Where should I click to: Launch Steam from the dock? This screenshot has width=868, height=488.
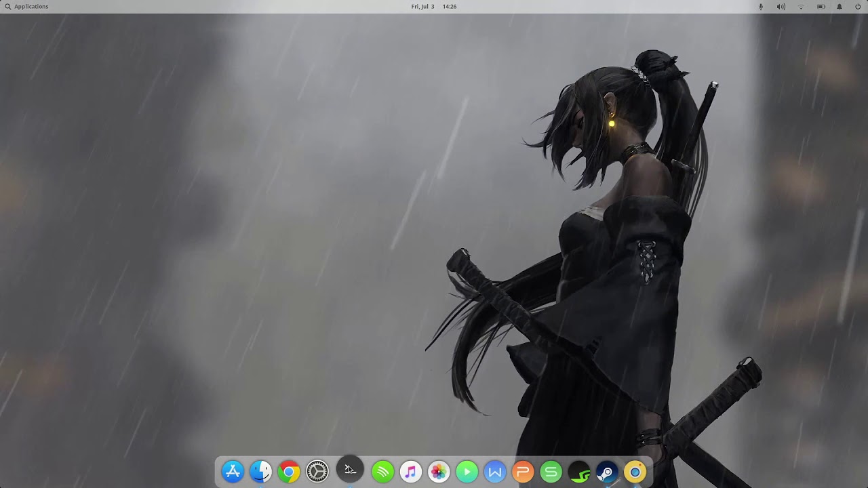(x=607, y=471)
